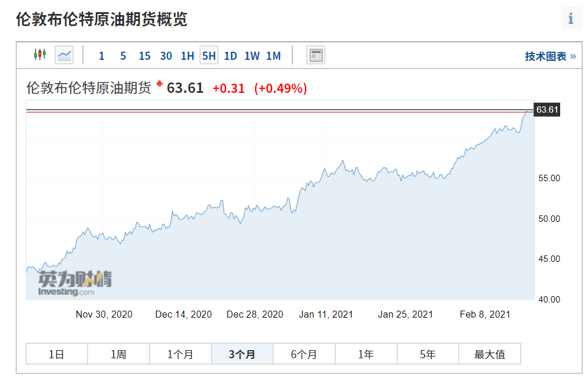Select the 5H interval button

(x=209, y=56)
